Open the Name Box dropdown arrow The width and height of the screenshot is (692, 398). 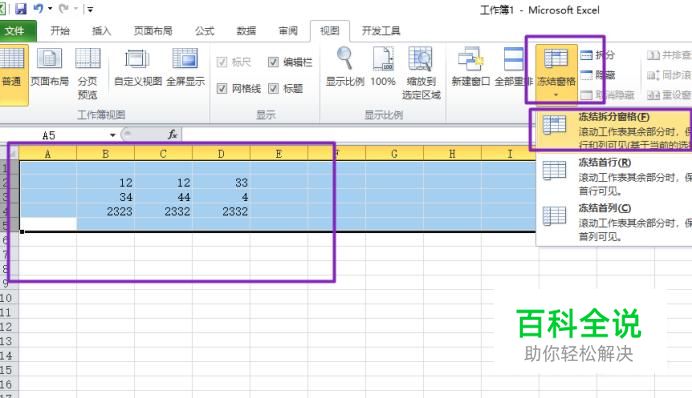click(x=113, y=135)
